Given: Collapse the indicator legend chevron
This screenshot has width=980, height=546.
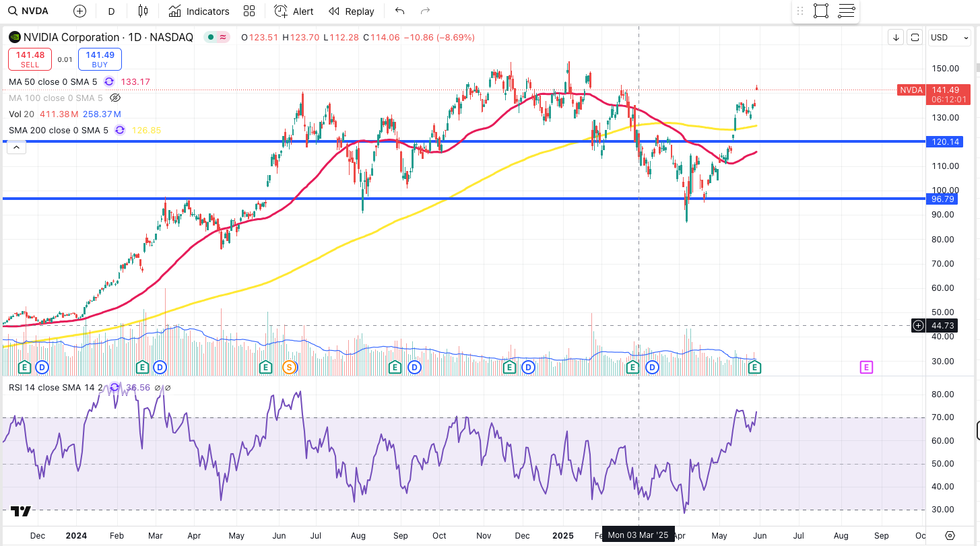Looking at the screenshot, I should point(16,147).
